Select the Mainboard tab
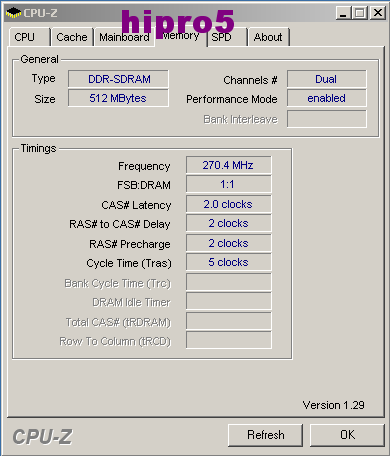Screen dimensions: 390x456 click(124, 37)
